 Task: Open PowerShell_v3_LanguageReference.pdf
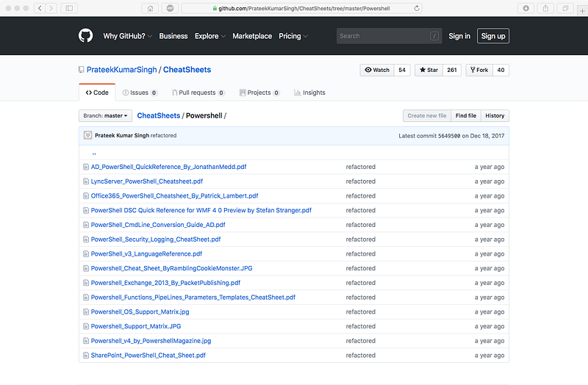pyautogui.click(x=146, y=253)
